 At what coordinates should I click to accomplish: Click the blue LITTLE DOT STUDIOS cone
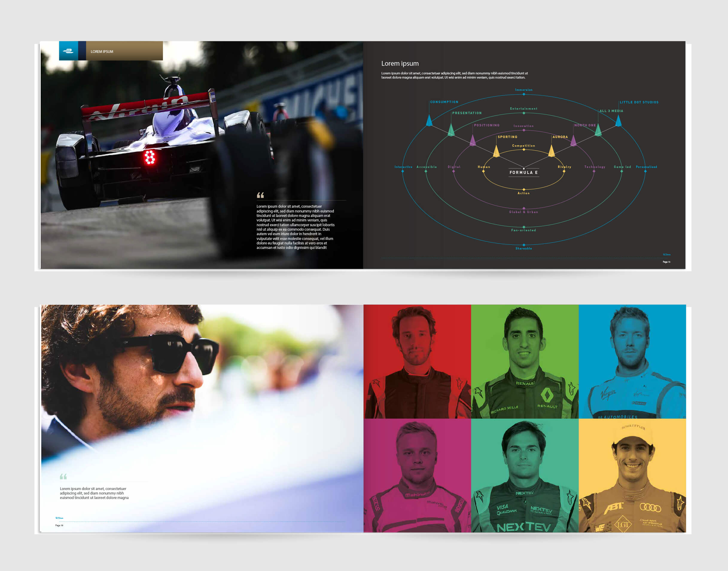click(618, 121)
